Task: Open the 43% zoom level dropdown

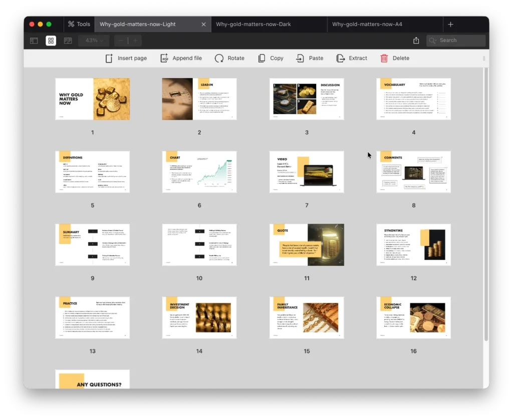Action: click(93, 40)
